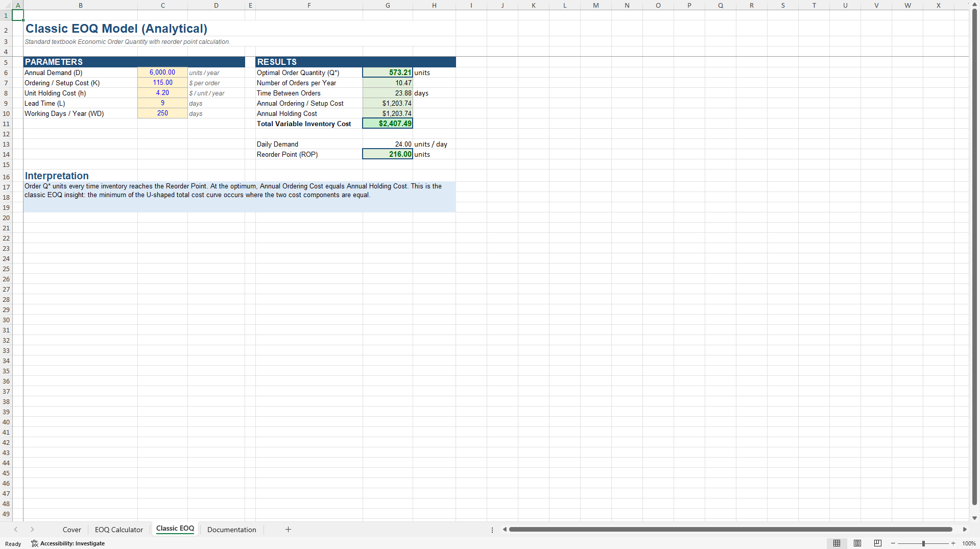Click the zoom slider handle
This screenshot has height=549, width=980.
[923, 543]
